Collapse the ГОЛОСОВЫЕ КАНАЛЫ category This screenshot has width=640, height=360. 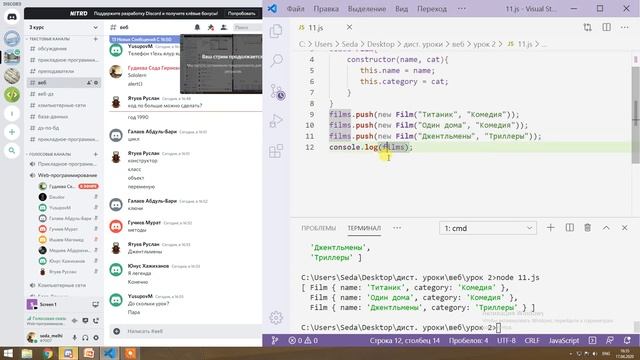pos(51,154)
